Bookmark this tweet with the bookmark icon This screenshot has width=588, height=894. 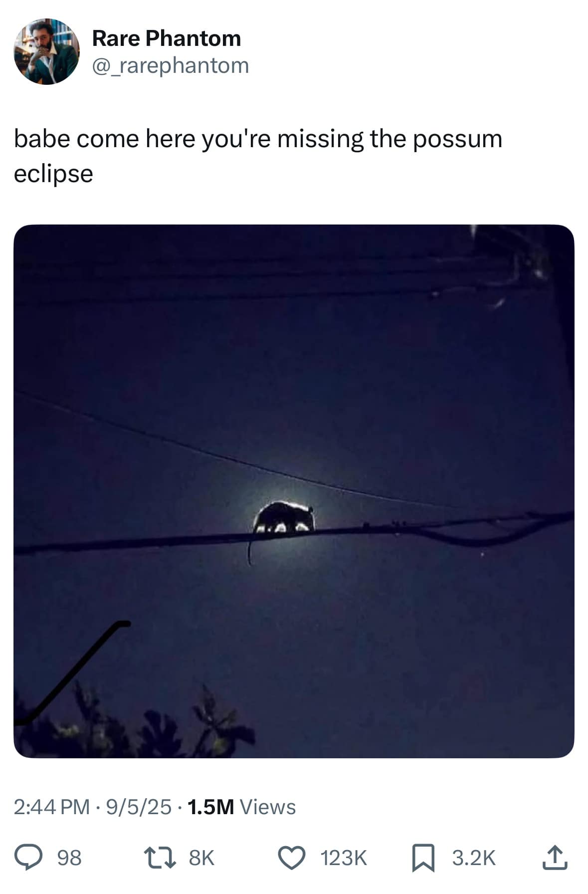pyautogui.click(x=423, y=858)
